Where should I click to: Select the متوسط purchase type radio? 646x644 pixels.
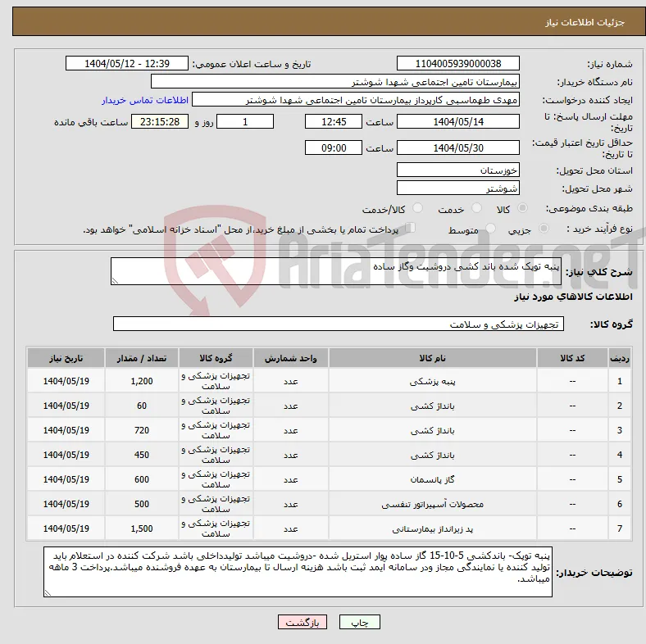[490, 229]
